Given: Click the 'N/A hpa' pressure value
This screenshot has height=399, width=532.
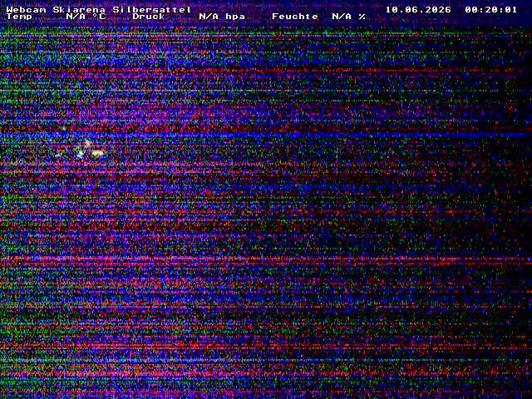Looking at the screenshot, I should [222, 17].
